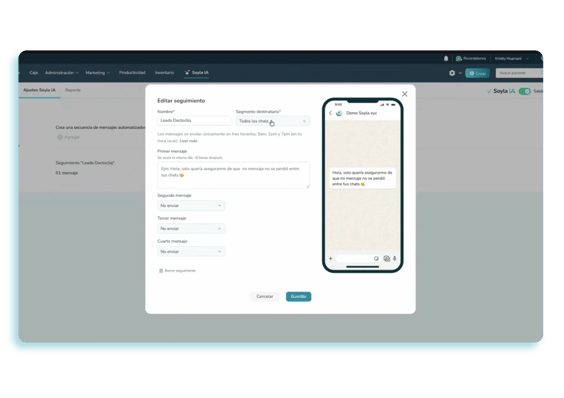Image resolution: width=564 pixels, height=398 pixels.
Task: Go to the Inventario section
Action: [164, 73]
